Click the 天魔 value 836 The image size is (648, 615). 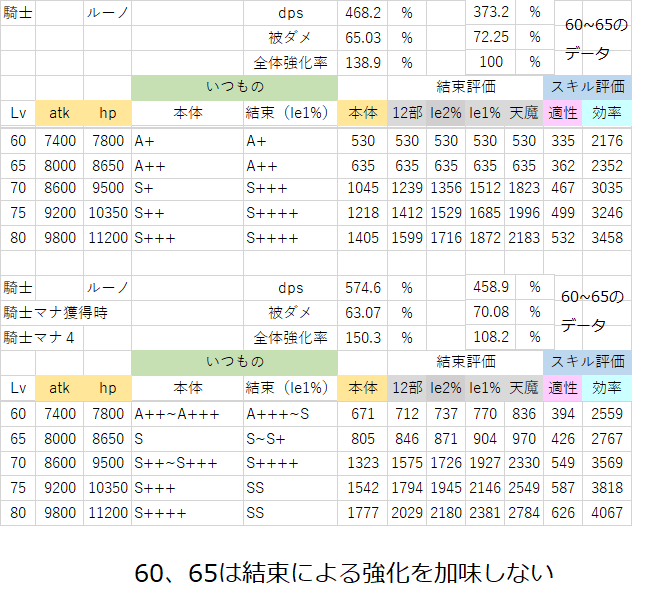point(524,414)
